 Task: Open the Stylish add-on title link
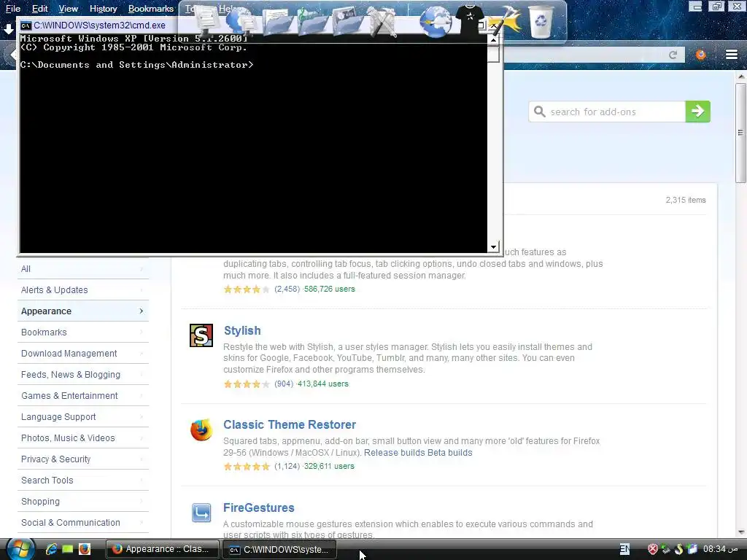[x=242, y=330]
